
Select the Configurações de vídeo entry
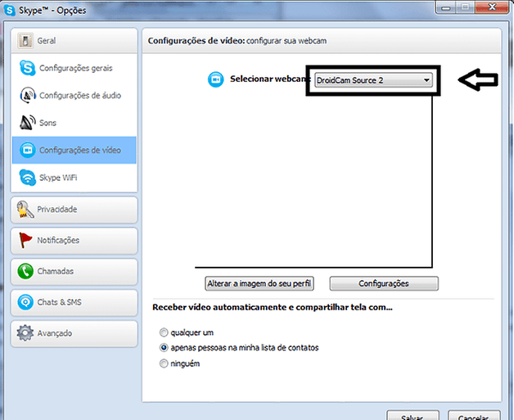[74, 150]
